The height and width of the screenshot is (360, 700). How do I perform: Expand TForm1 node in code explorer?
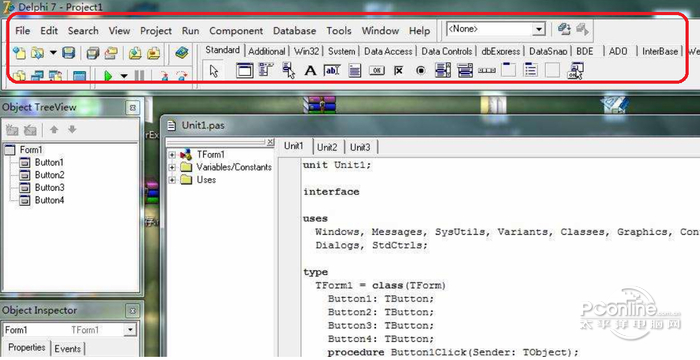tap(172, 155)
